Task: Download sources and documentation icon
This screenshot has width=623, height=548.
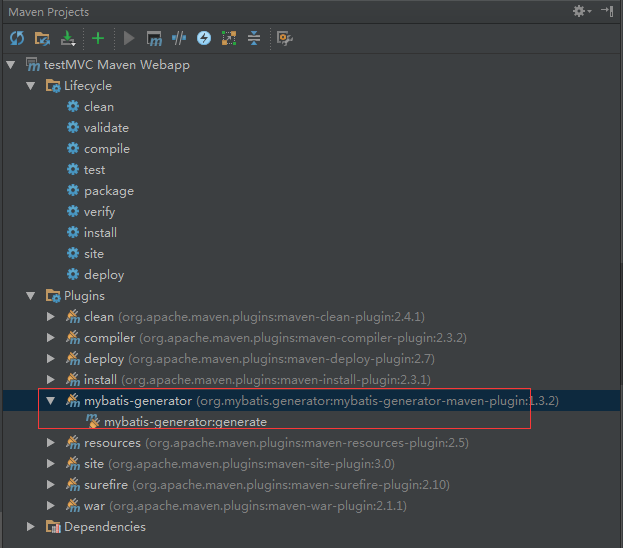Action: point(68,39)
